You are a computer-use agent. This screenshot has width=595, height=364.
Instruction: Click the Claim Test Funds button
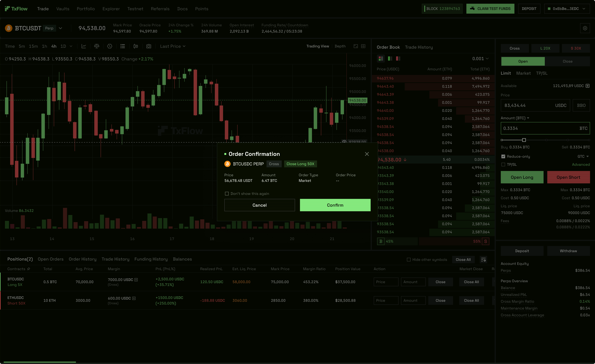pos(490,9)
